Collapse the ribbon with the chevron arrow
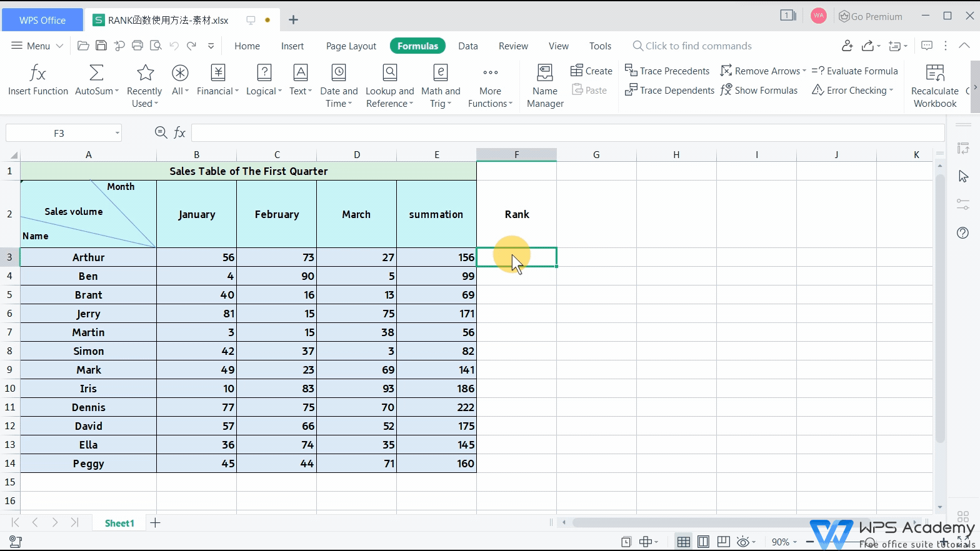 click(964, 46)
